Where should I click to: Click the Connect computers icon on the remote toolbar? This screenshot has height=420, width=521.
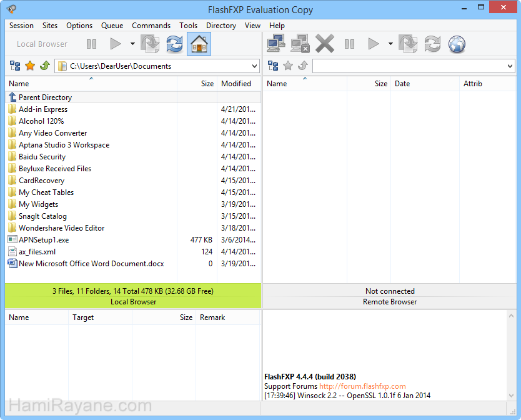(x=275, y=43)
